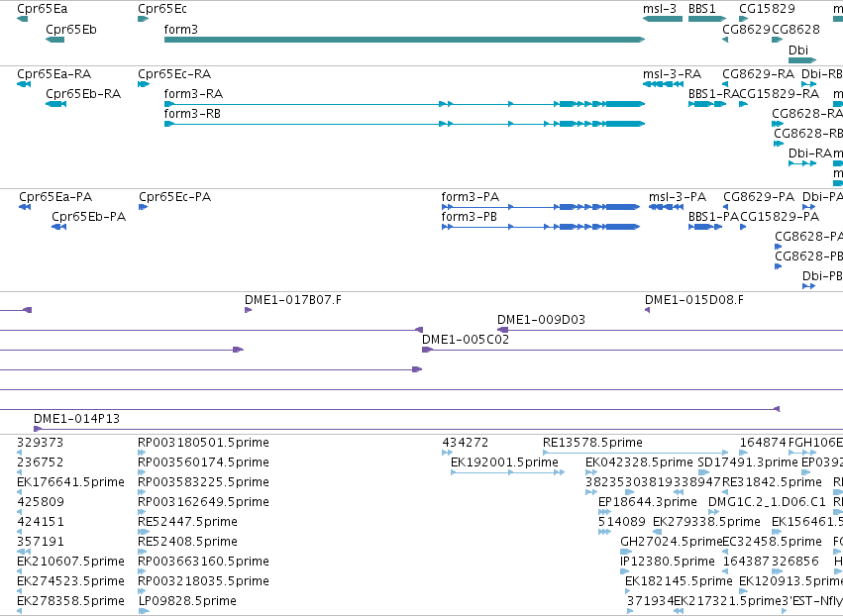Click RP003180501.5prime EST label
Image resolution: width=843 pixels, height=616 pixels.
(x=204, y=443)
